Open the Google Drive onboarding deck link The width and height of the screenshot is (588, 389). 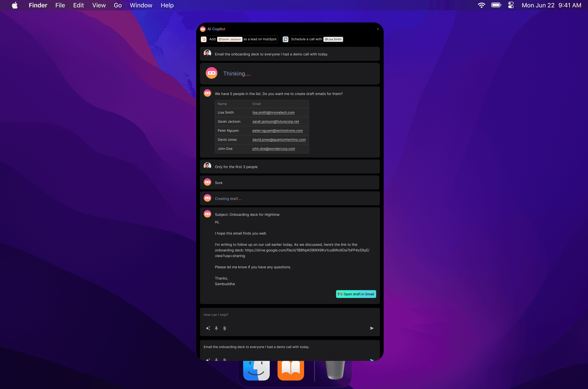[307, 250]
